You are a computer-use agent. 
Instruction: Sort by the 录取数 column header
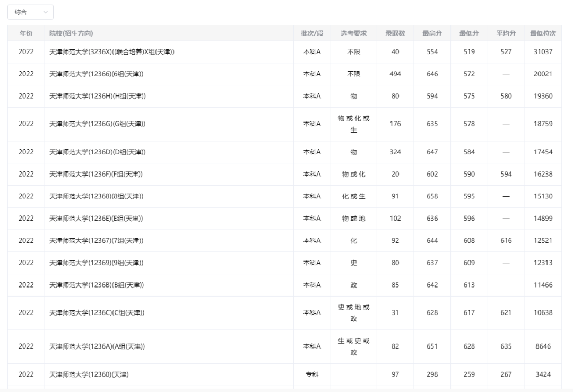pos(395,33)
